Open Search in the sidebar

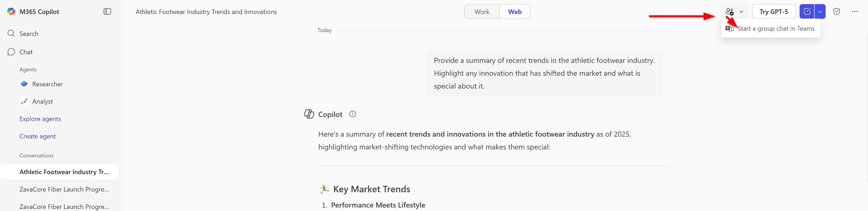(x=29, y=34)
